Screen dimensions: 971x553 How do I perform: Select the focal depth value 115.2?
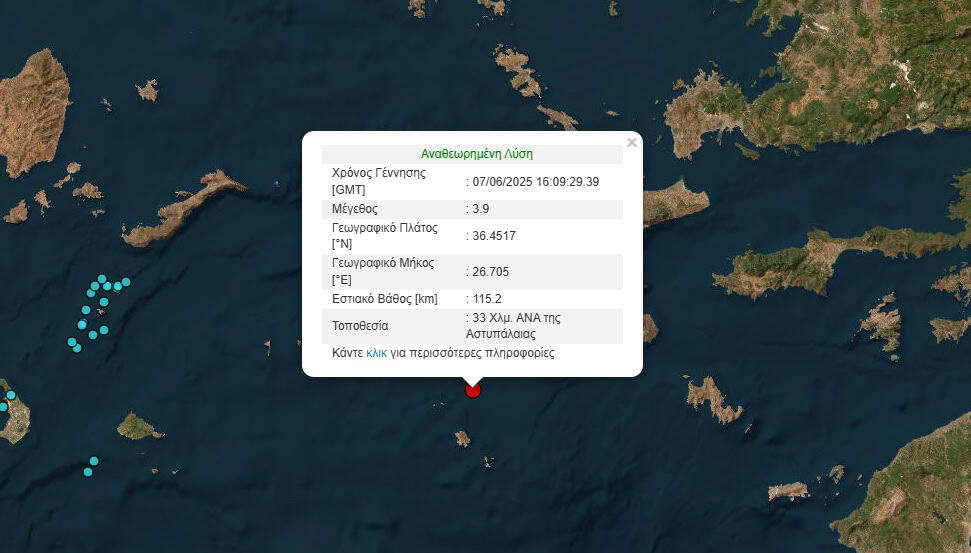tap(487, 299)
